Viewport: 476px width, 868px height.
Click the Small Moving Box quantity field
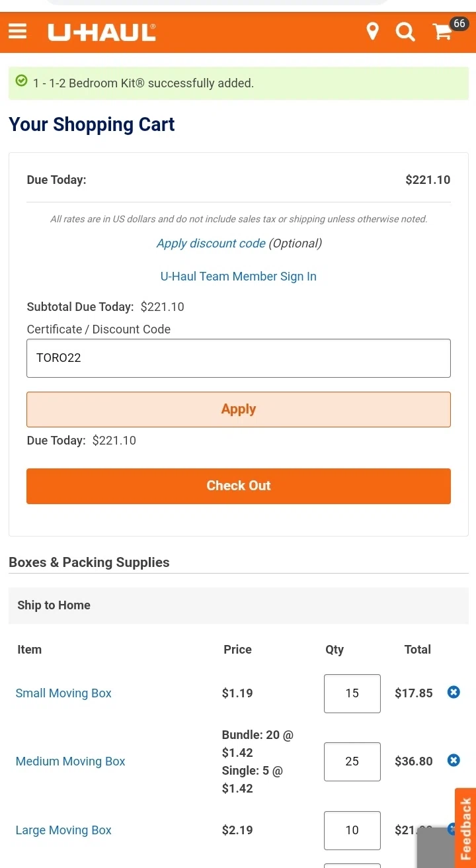point(352,693)
